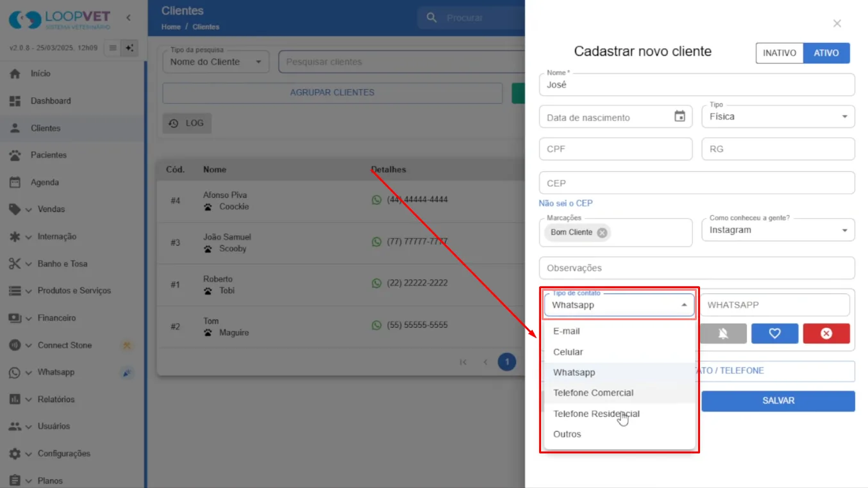
Task: Toggle the sparkle icon next to version info
Action: 129,48
